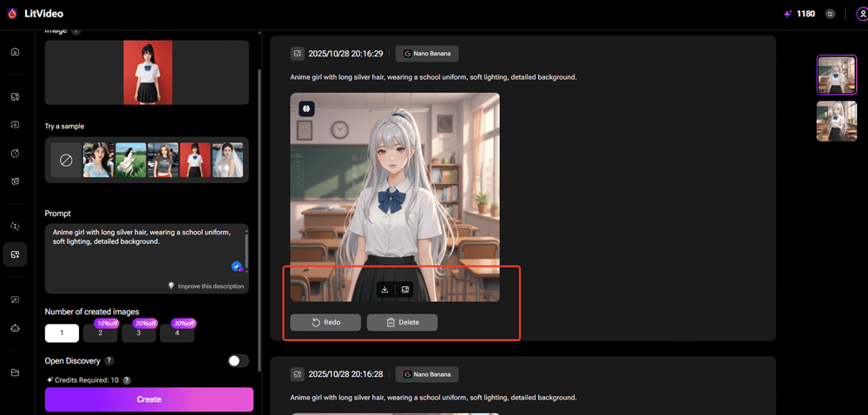Download the 20:16:29 generated image

pyautogui.click(x=385, y=289)
